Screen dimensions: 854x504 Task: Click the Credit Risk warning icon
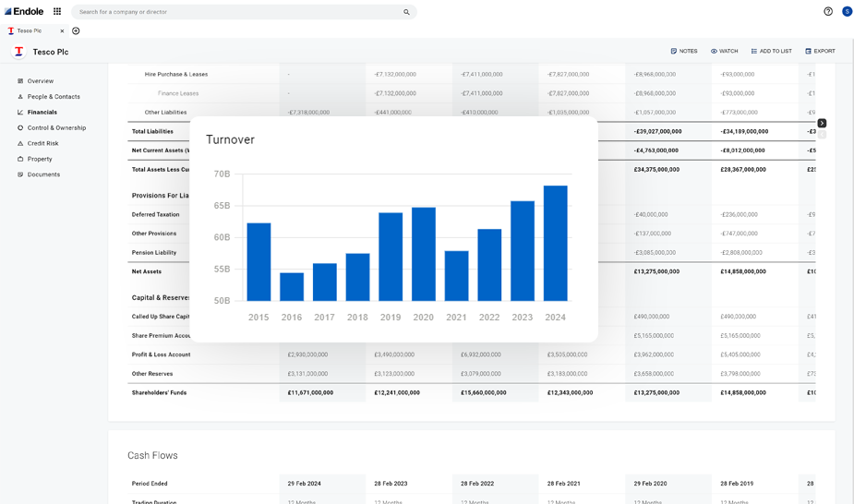tap(20, 144)
